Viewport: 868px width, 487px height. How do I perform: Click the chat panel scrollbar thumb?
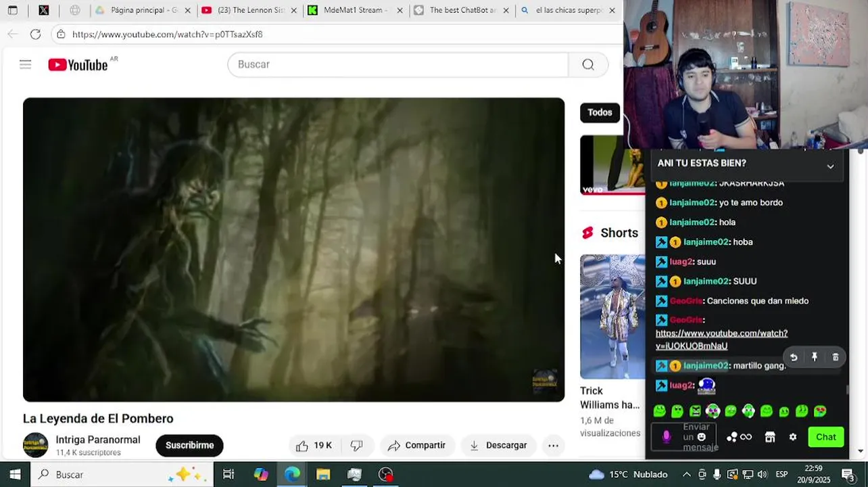click(x=848, y=390)
